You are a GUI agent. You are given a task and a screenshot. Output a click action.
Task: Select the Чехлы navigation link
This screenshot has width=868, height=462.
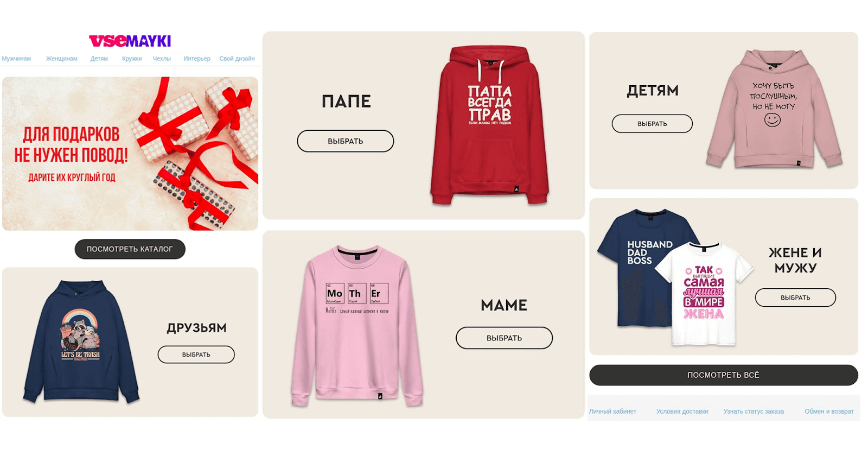pos(162,59)
